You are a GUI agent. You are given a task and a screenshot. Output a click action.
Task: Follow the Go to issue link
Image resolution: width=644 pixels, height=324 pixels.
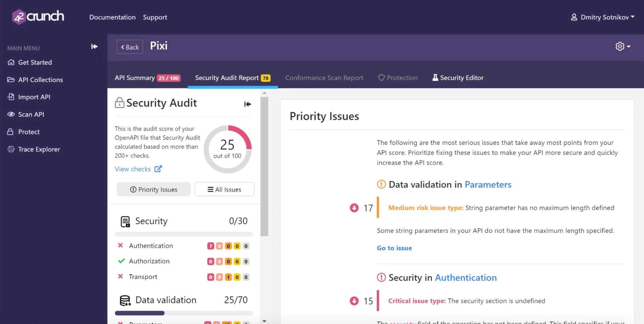(x=394, y=248)
